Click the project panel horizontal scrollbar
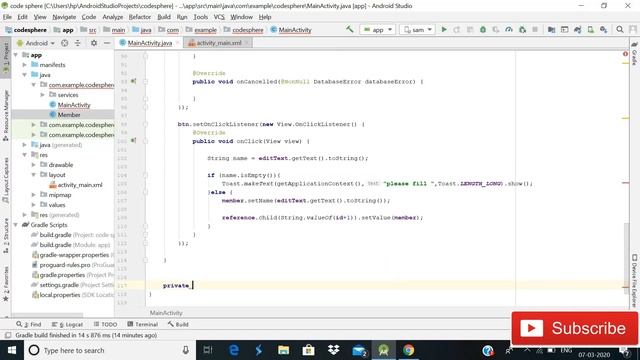640x360 pixels. (47, 315)
